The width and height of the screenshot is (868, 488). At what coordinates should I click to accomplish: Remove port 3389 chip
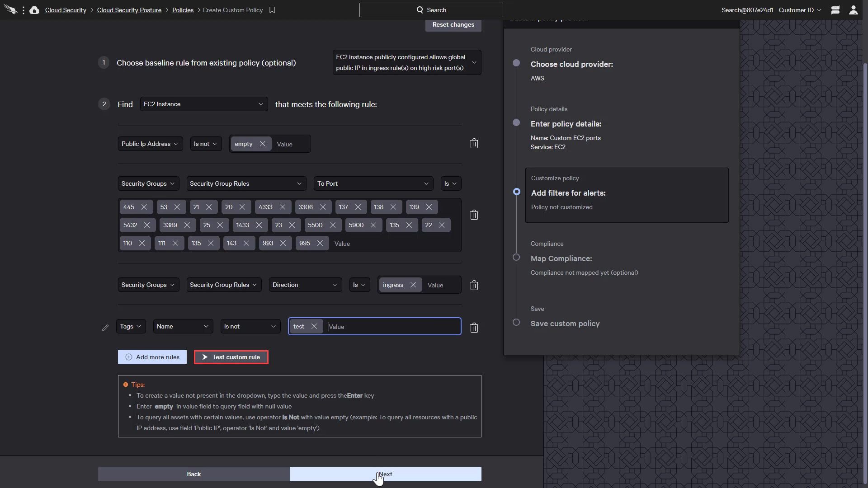(x=187, y=225)
